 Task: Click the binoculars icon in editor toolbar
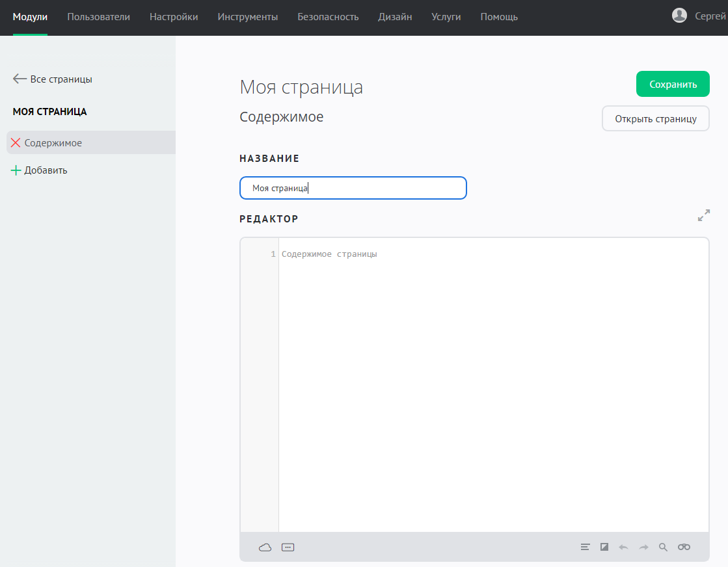click(684, 547)
